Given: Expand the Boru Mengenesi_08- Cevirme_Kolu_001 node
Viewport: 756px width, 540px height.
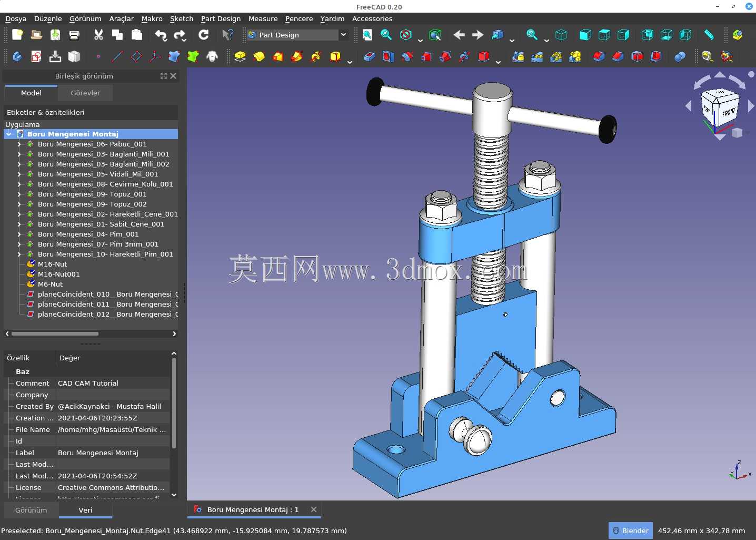Looking at the screenshot, I should click(x=19, y=184).
